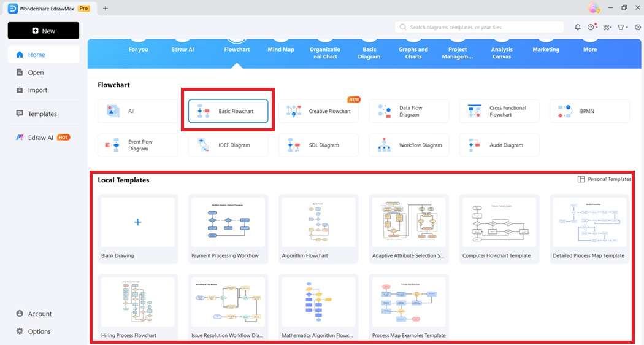Open Process Map Examples Template thumbnail
This screenshot has width=644, height=345.
coord(408,302)
